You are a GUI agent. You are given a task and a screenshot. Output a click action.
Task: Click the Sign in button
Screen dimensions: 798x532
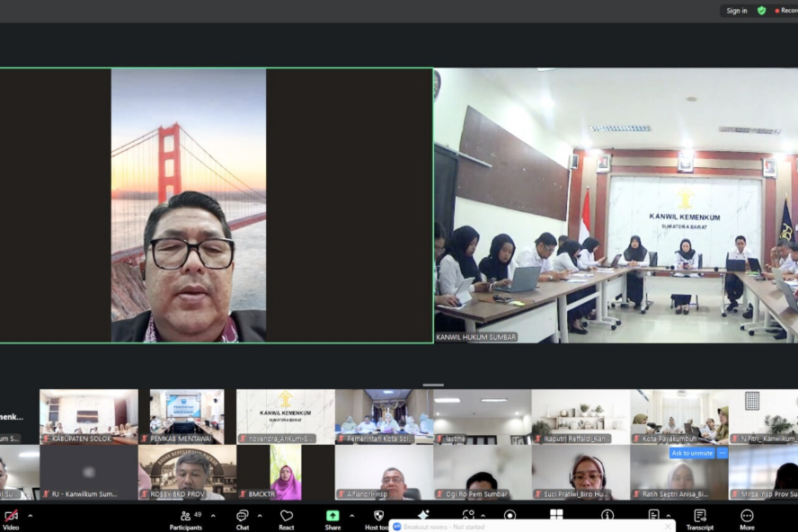(737, 11)
